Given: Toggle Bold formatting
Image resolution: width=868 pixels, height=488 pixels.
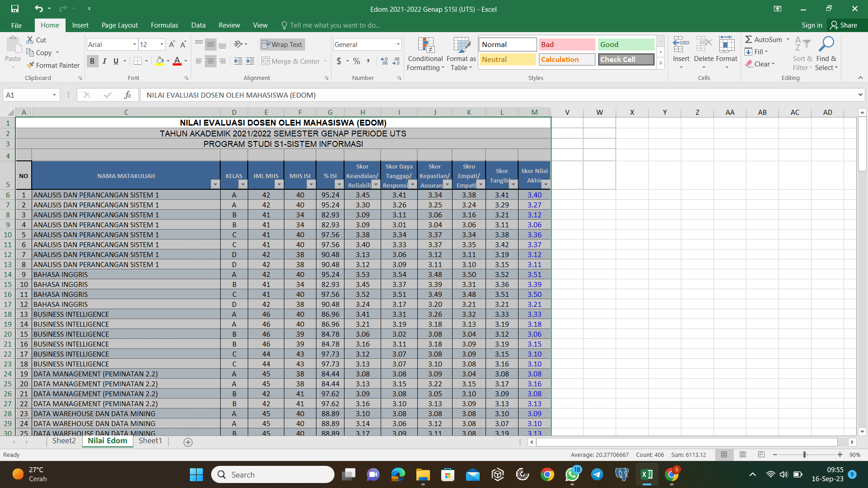Looking at the screenshot, I should (92, 61).
